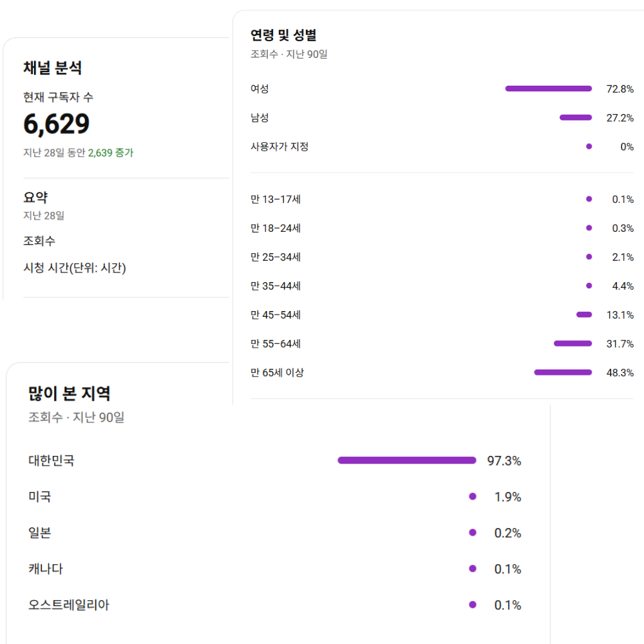Click the 캐나다 0.1% dot
Viewport: 644px width, 644px height.
[472, 569]
